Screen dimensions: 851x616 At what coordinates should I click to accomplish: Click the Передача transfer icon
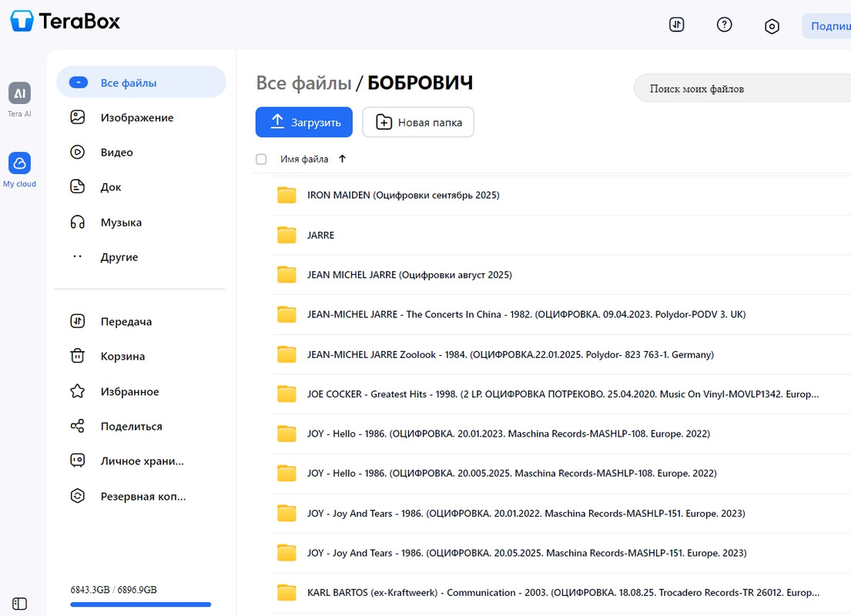(x=78, y=321)
